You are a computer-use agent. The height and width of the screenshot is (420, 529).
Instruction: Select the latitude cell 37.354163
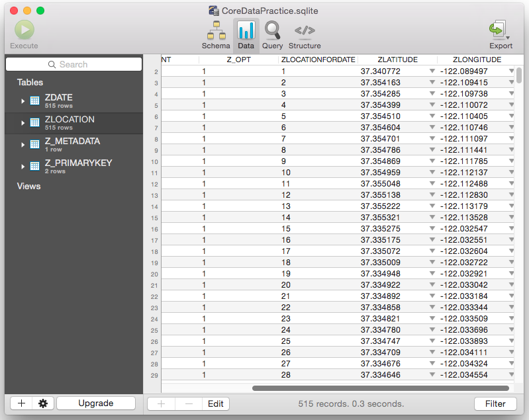click(x=380, y=83)
